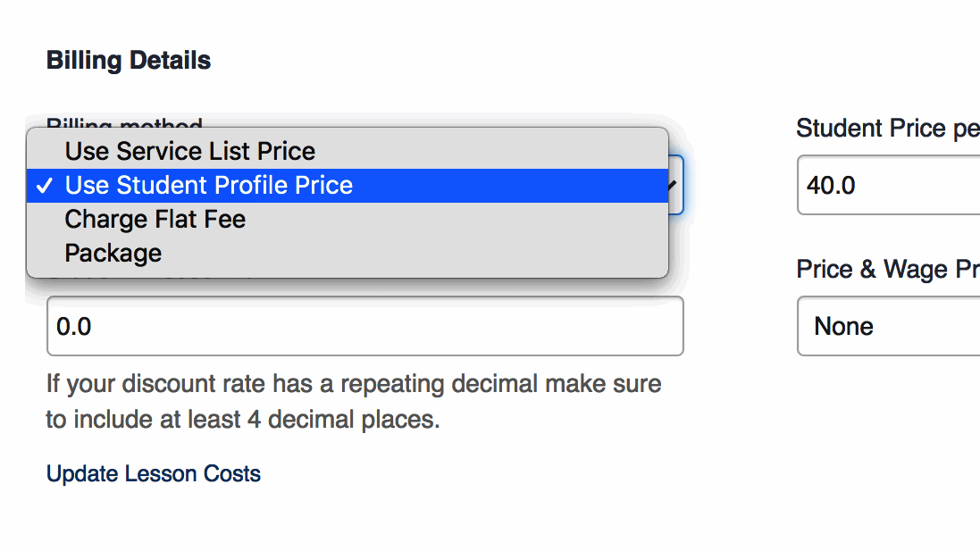Click the blank area right of Billing Details heading

500,61
